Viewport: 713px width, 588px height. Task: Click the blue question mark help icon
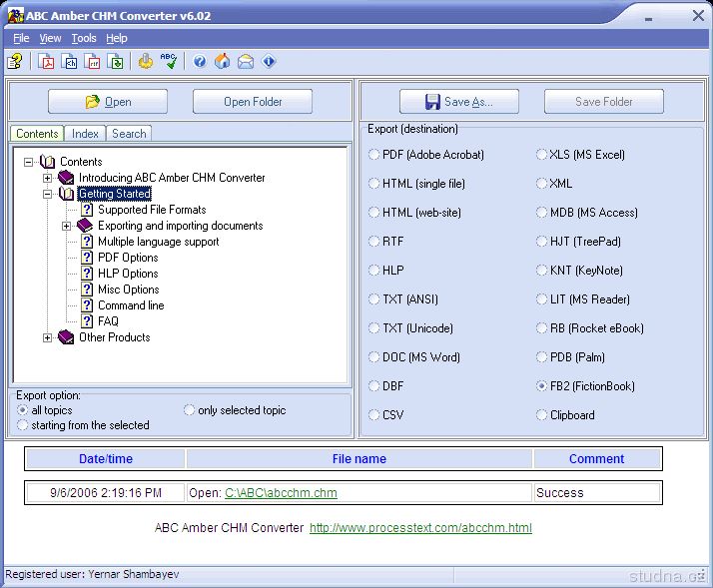point(200,62)
